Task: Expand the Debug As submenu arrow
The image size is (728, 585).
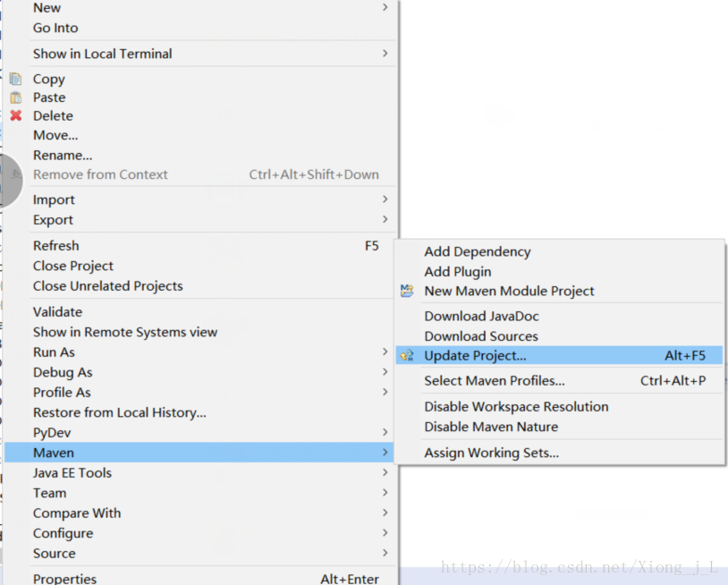Action: (385, 371)
